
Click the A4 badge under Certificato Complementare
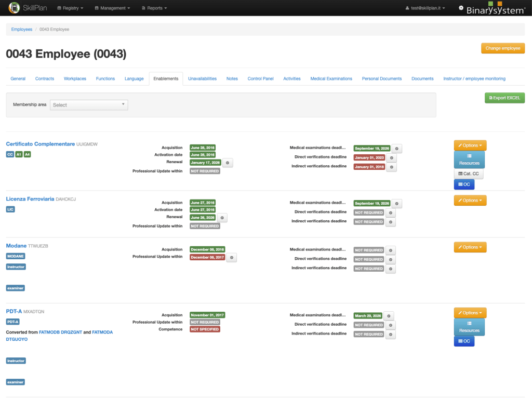click(x=28, y=154)
